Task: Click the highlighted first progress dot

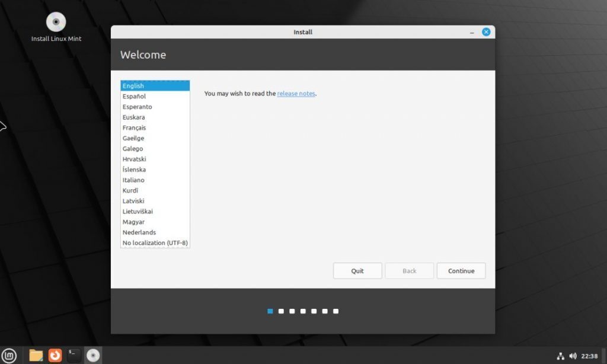Action: (270, 311)
